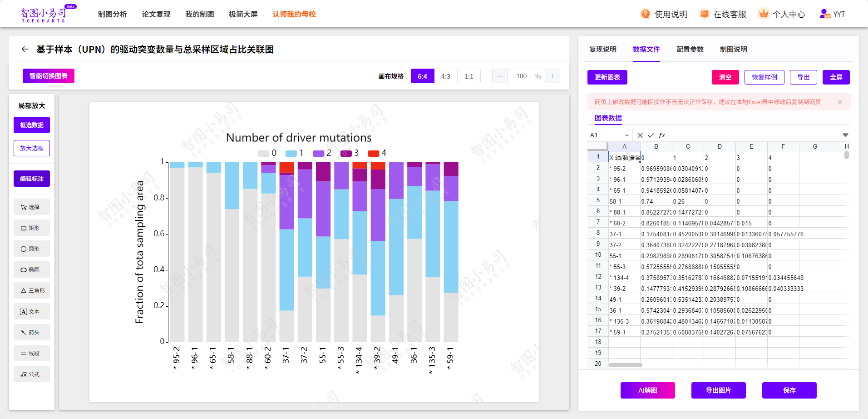Click the AI解图 button
This screenshot has width=868, height=419.
pos(648,390)
